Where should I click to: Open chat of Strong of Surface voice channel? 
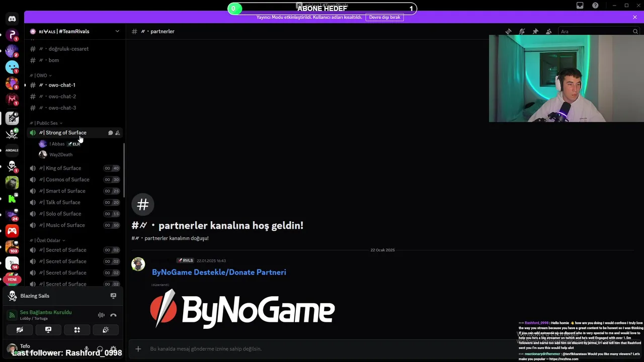[x=110, y=133]
